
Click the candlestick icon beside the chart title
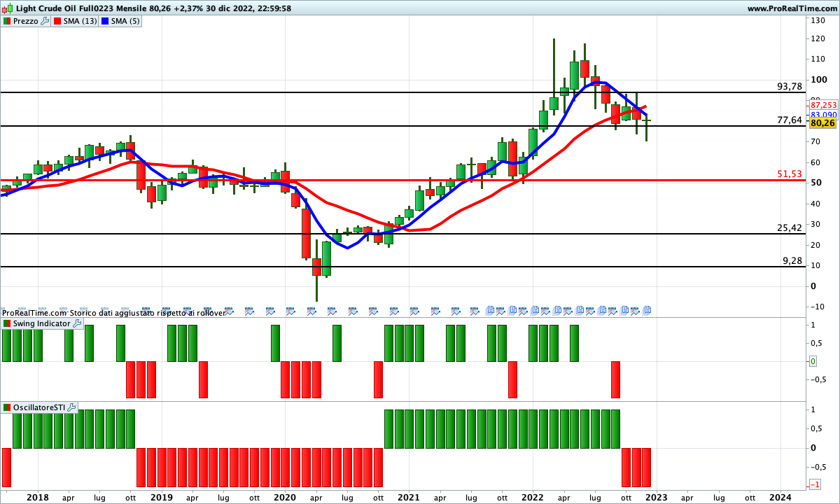pos(8,8)
